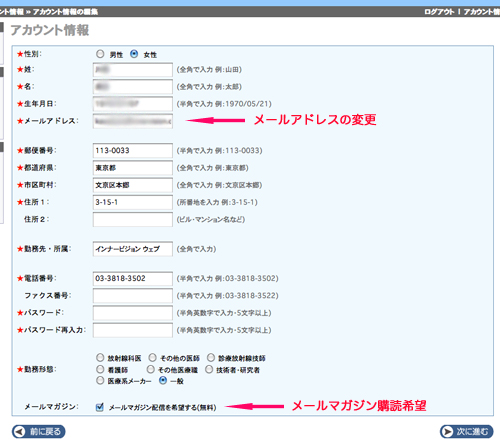Viewport: 500px width, 442px height.
Task: Focus the 勤務先・所属 text field
Action: point(133,249)
